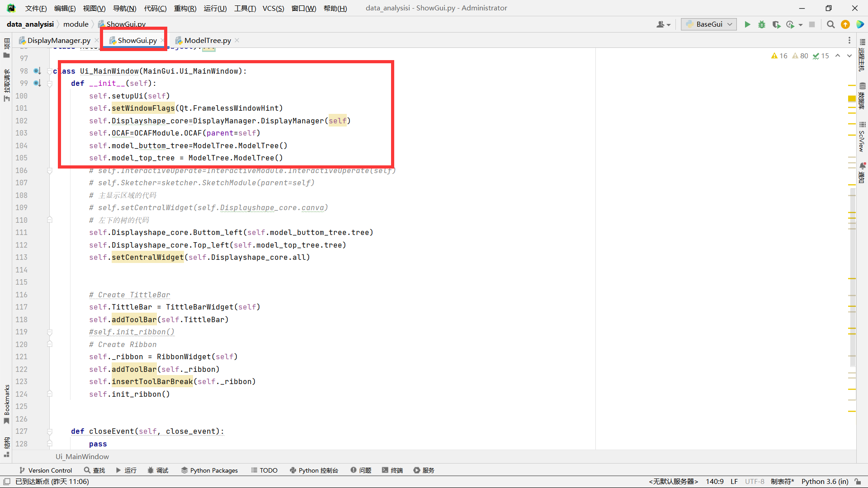Start debugging with the green bug icon
Screen dimensions: 868x488
click(762, 24)
